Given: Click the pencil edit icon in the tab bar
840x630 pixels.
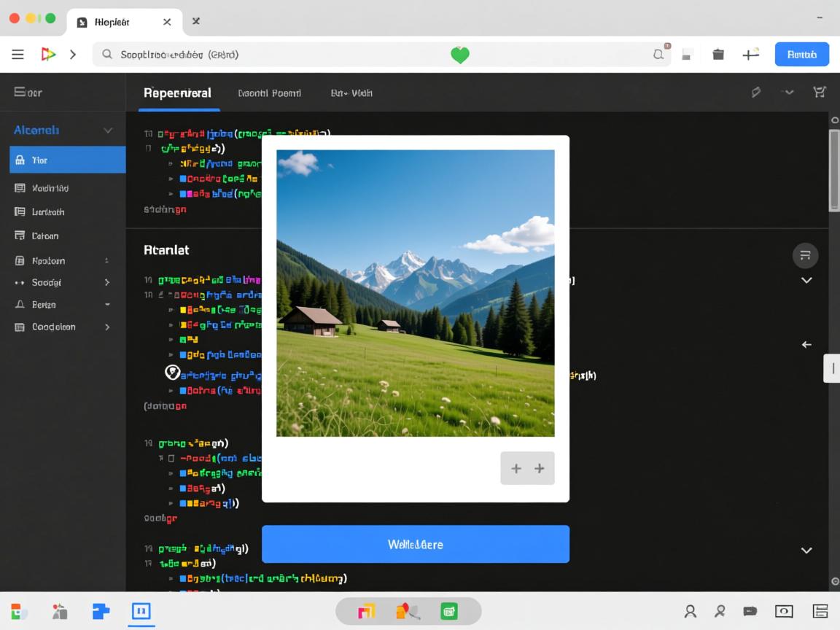Looking at the screenshot, I should tap(756, 92).
